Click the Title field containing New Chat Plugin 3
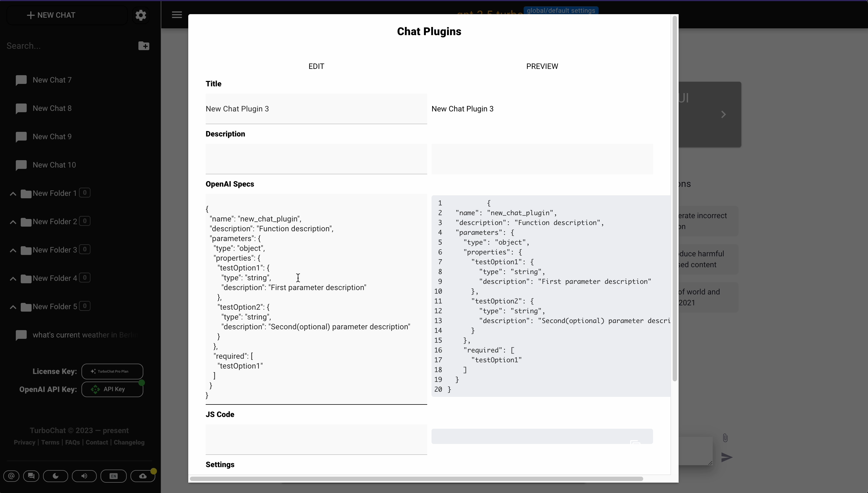The image size is (868, 493). (x=316, y=109)
